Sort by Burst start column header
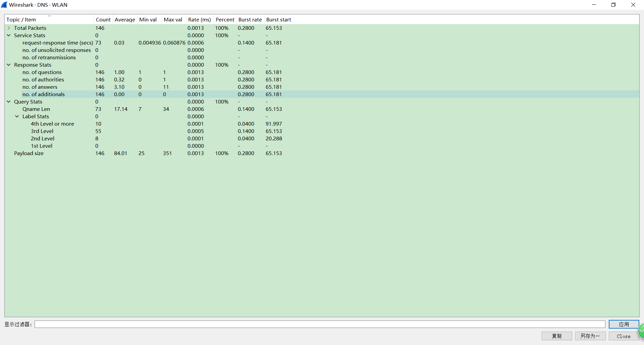The image size is (644, 345). point(279,20)
